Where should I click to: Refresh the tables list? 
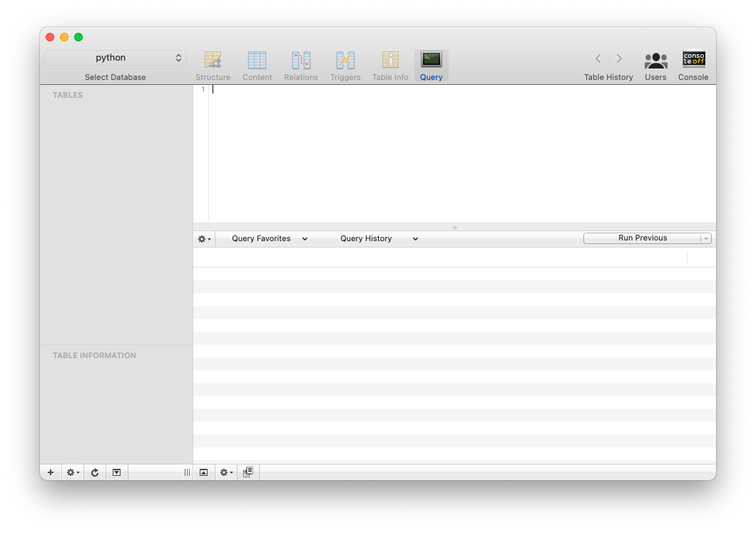point(95,472)
